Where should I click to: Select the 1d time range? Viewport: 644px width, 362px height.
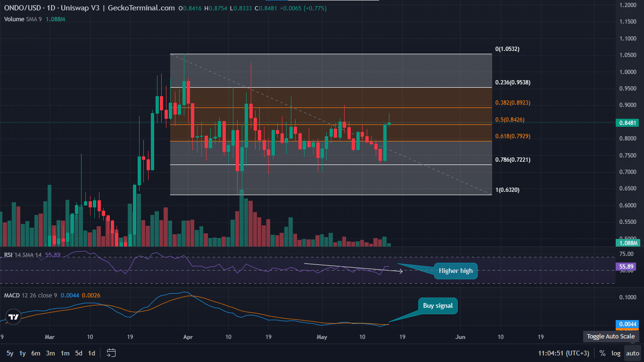[91, 353]
